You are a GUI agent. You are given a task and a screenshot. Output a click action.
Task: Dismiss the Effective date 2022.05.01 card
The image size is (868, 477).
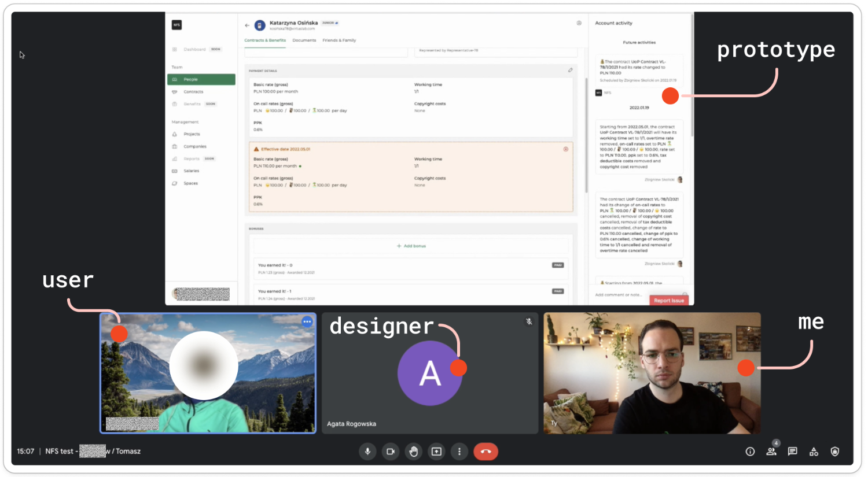click(565, 149)
